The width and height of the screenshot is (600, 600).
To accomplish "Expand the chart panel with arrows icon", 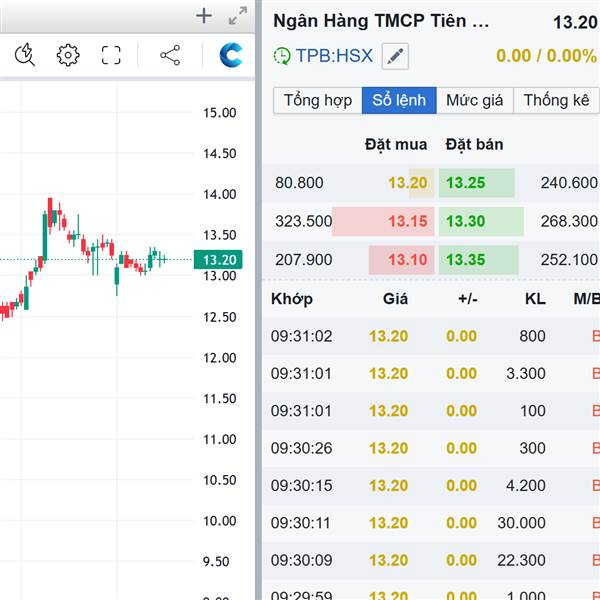I will coord(238,16).
